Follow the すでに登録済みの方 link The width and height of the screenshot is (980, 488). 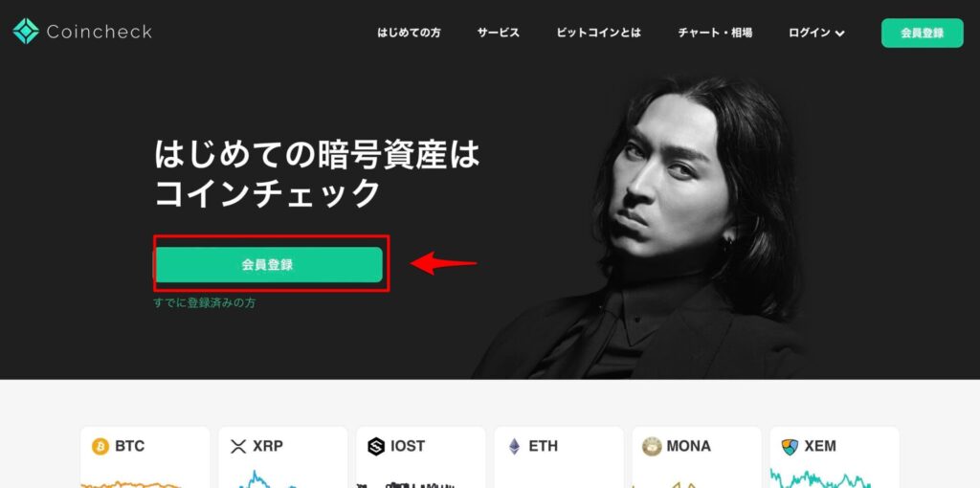pyautogui.click(x=205, y=303)
